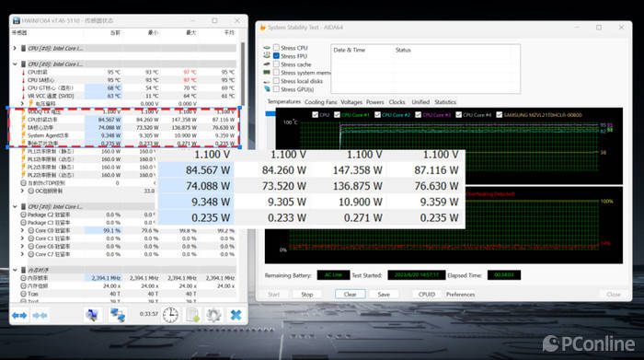Click HWiNFO blue X close-sensors icon

coord(236,315)
